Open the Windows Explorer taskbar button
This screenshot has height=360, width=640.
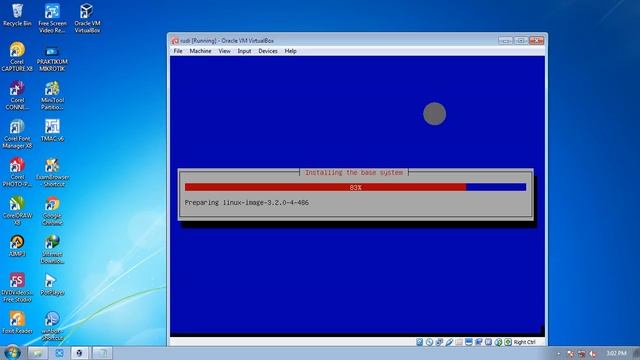[x=38, y=353]
